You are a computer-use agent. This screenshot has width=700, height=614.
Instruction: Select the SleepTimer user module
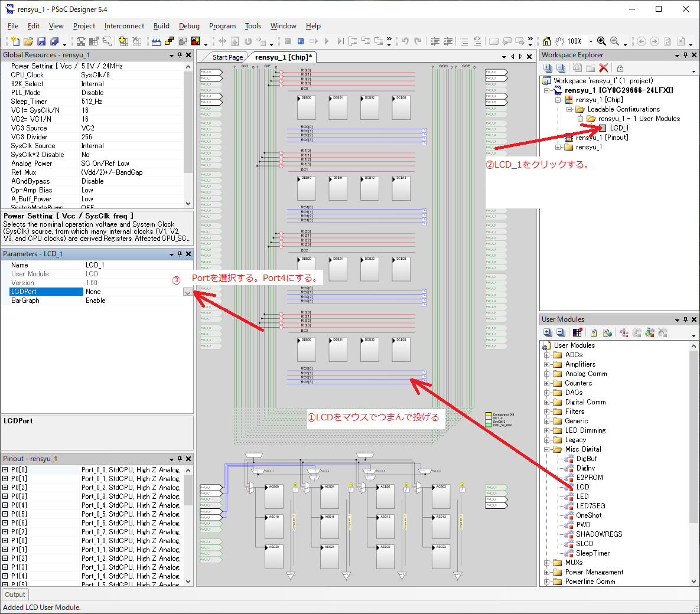pyautogui.click(x=592, y=553)
